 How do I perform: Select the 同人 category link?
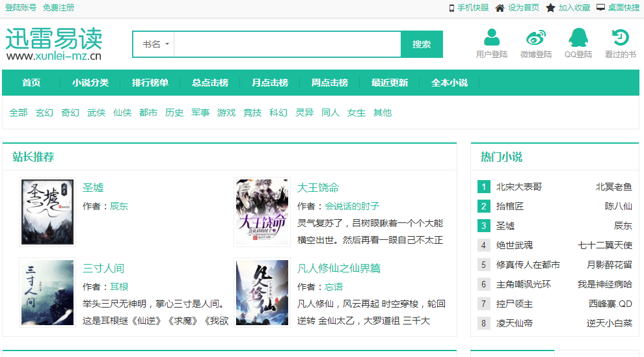pyautogui.click(x=330, y=112)
